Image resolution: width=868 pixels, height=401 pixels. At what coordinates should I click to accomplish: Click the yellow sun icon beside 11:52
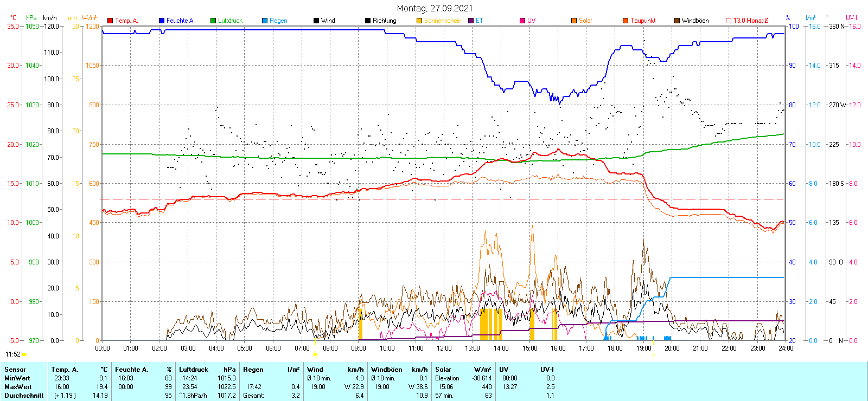[x=24, y=355]
